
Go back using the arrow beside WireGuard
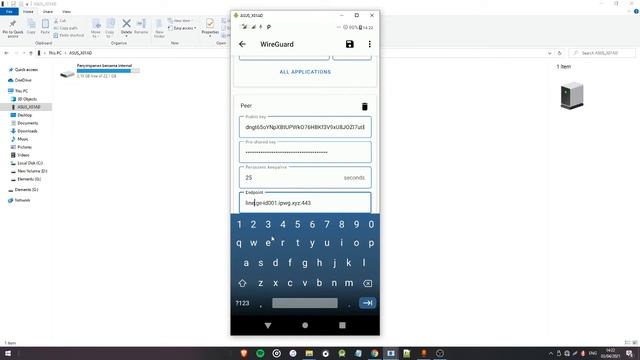(242, 44)
